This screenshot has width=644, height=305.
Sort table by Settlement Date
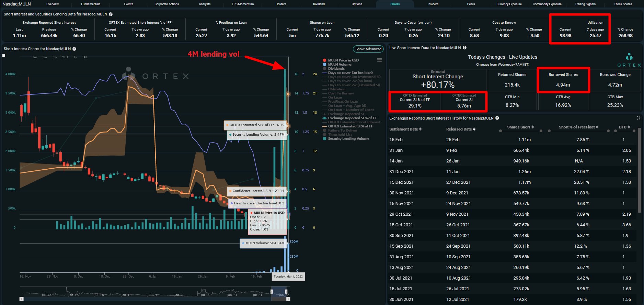pos(405,129)
